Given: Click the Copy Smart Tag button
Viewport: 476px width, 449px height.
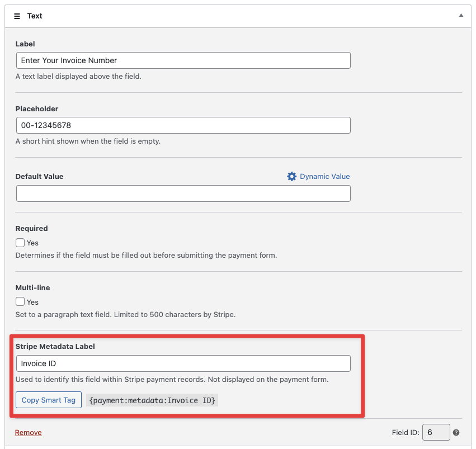Looking at the screenshot, I should 49,400.
